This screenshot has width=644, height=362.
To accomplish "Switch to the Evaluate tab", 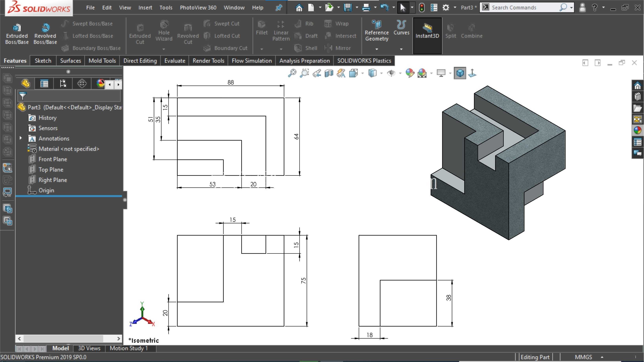I will (175, 61).
